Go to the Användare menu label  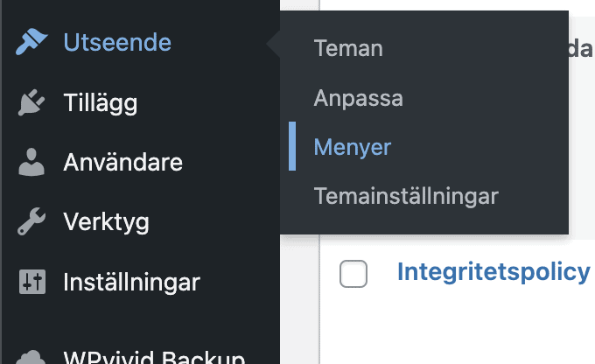click(x=123, y=162)
